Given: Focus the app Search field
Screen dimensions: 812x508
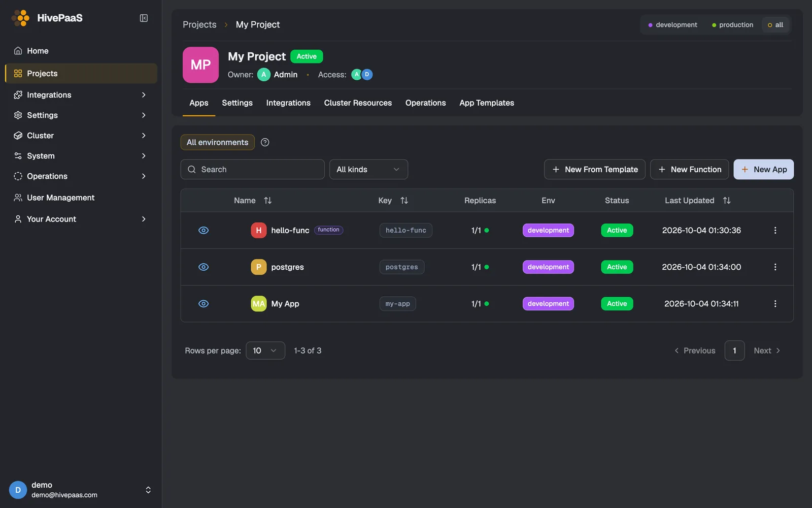Looking at the screenshot, I should coord(253,169).
